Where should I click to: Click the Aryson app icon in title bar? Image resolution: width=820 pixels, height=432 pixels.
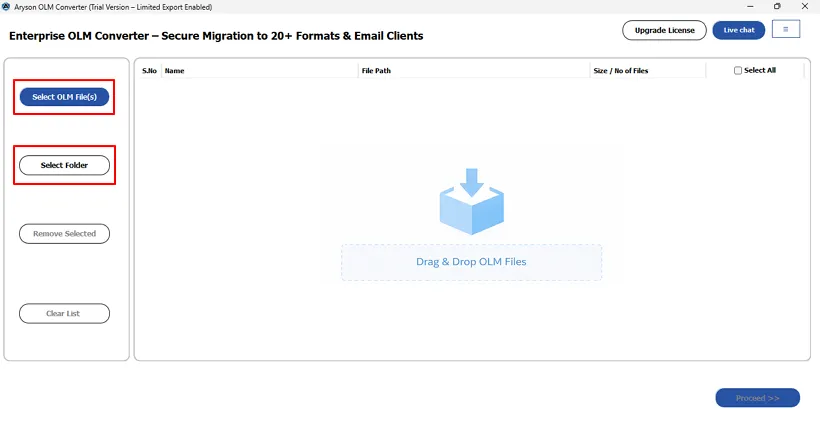point(6,7)
